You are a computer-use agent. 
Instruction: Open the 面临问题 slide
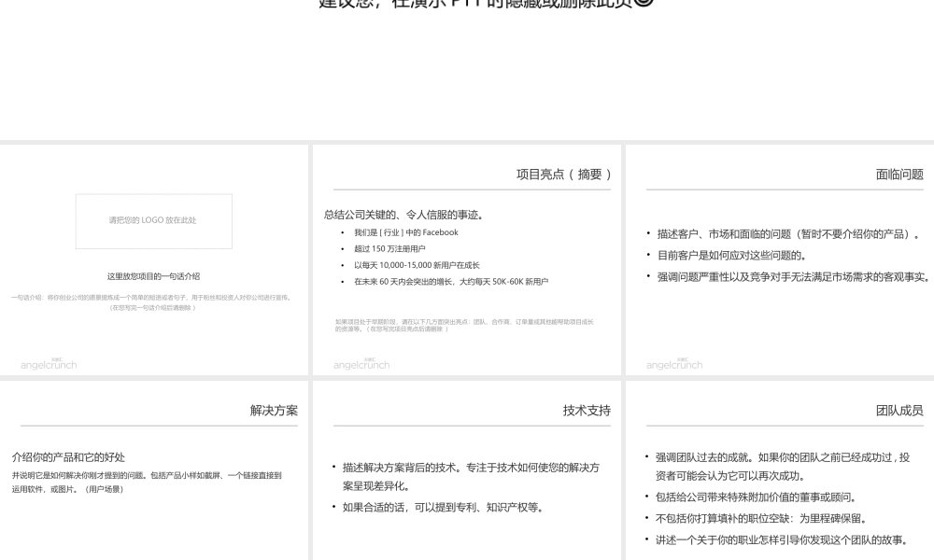[780, 261]
